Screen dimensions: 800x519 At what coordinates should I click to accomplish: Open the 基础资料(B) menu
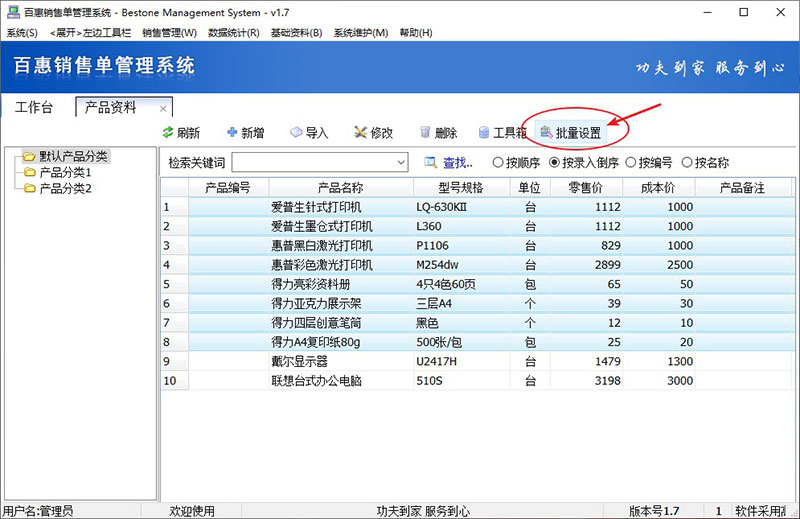pyautogui.click(x=296, y=33)
